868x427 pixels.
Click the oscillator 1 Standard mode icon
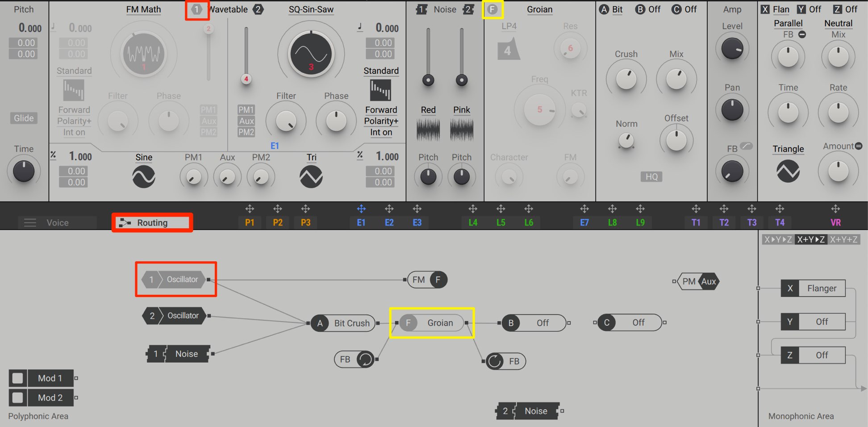coord(74,90)
